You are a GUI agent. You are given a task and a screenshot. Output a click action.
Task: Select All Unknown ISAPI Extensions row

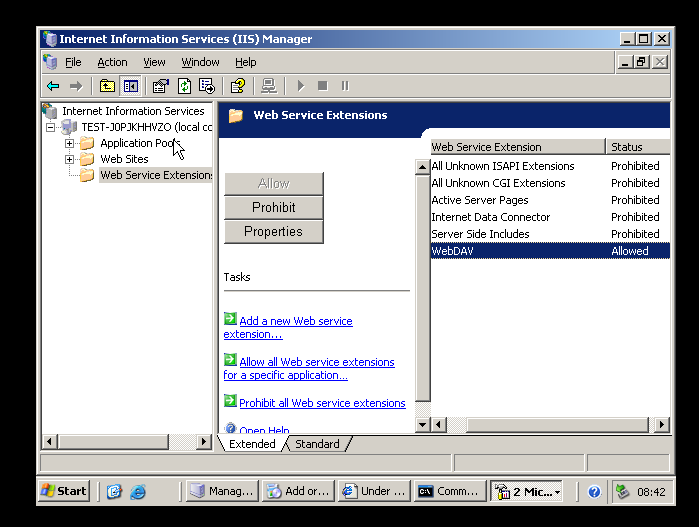click(x=550, y=166)
